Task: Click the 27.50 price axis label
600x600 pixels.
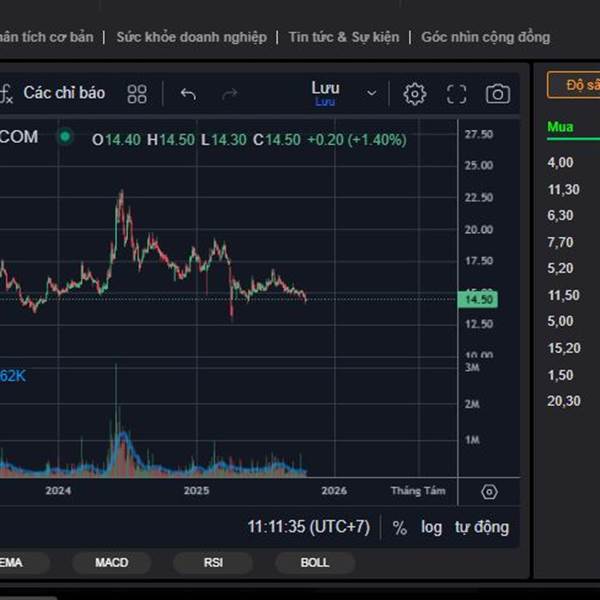Action: click(479, 134)
